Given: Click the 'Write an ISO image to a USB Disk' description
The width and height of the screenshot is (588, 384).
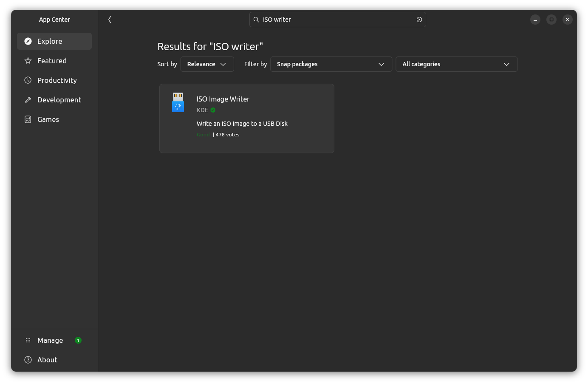Looking at the screenshot, I should [x=242, y=124].
